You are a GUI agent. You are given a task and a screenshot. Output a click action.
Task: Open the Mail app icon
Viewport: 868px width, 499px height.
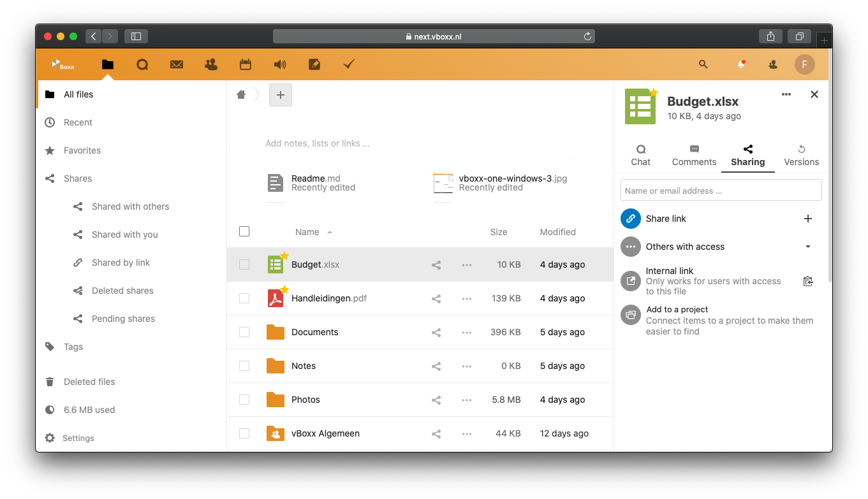click(x=177, y=64)
